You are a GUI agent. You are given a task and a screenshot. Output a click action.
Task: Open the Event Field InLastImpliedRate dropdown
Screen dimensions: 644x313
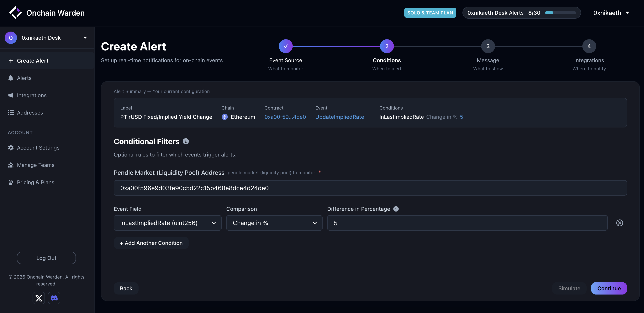(167, 223)
